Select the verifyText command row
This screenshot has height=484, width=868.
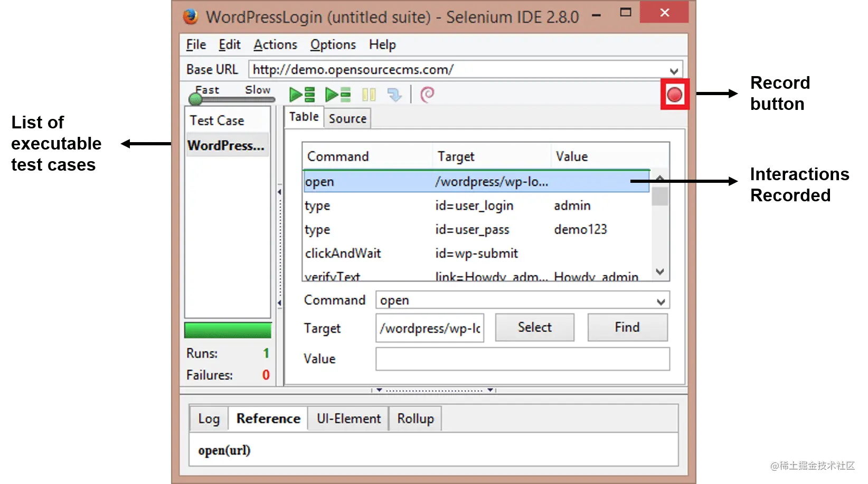pos(476,275)
